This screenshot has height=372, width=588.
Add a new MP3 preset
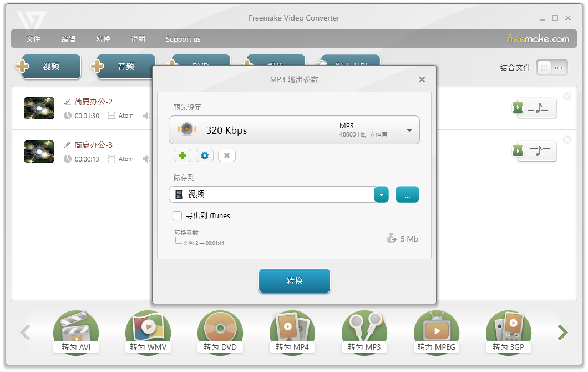pyautogui.click(x=183, y=155)
